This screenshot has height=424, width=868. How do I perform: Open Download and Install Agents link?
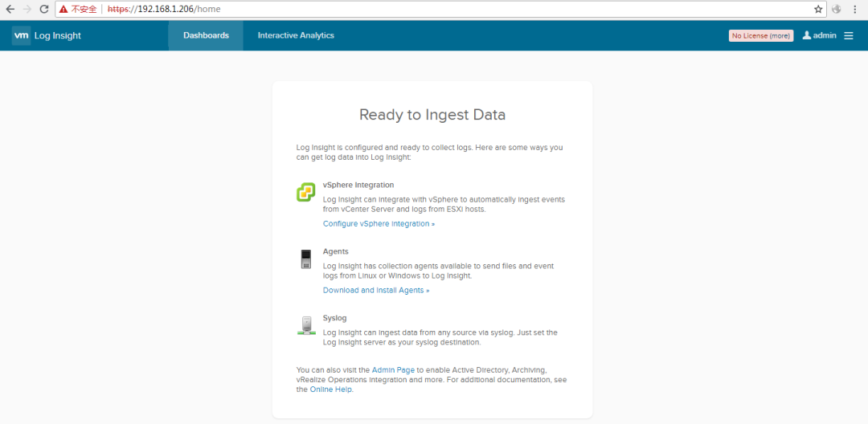click(x=376, y=290)
